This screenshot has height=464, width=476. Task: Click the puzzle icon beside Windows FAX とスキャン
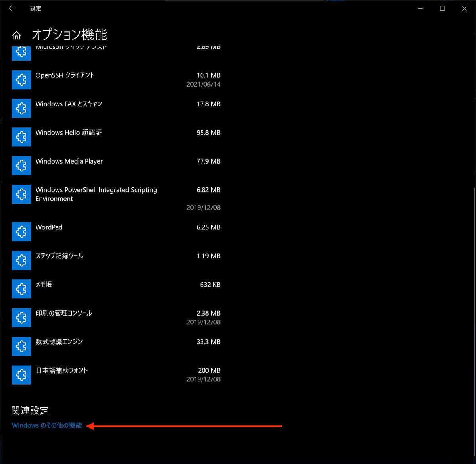point(21,108)
